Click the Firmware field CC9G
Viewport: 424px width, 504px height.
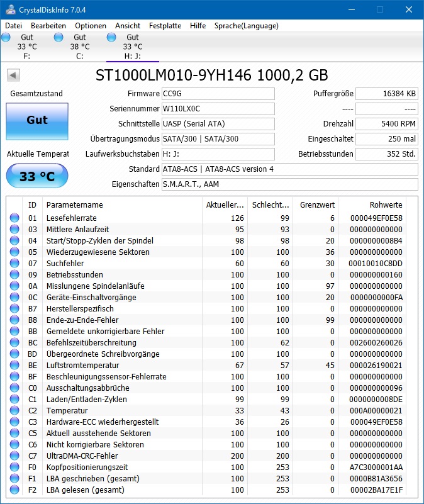coord(218,94)
